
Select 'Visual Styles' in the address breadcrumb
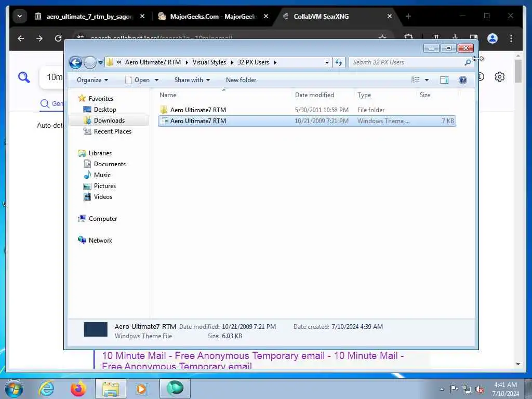(x=209, y=62)
